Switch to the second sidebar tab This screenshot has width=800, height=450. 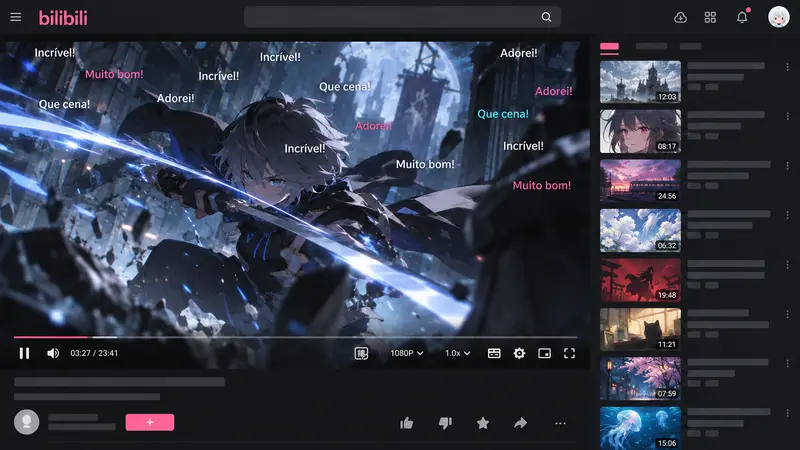(x=652, y=46)
